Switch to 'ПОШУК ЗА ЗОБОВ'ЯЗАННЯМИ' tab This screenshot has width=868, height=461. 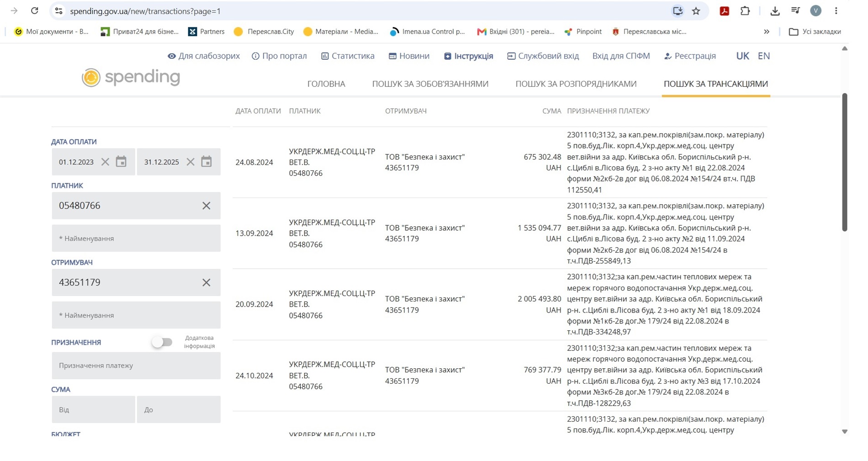[x=430, y=84]
